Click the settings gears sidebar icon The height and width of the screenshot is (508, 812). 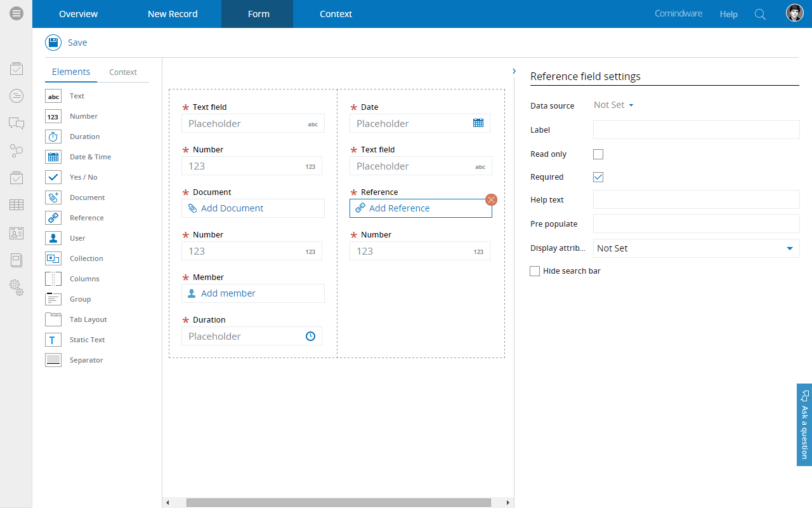tap(16, 288)
